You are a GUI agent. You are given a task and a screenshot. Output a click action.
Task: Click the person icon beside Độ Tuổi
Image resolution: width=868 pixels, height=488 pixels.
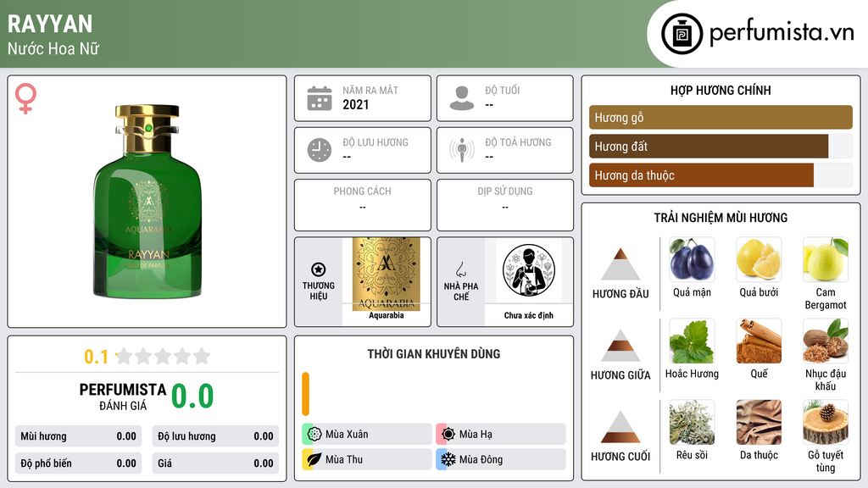[462, 98]
